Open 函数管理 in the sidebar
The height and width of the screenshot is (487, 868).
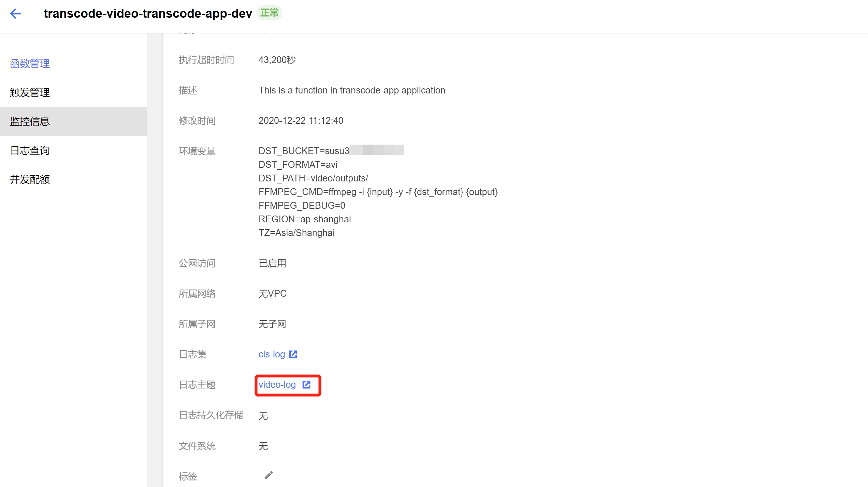tap(30, 63)
